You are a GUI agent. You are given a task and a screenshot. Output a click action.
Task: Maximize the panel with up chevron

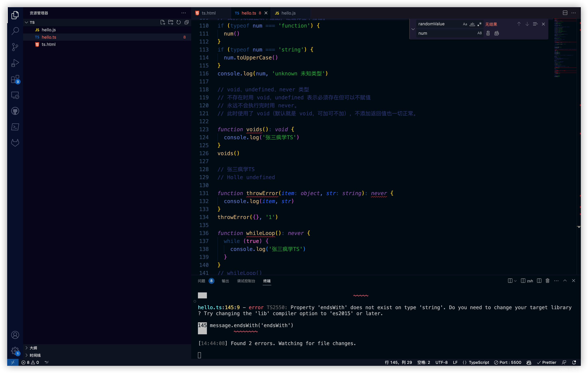(x=565, y=281)
